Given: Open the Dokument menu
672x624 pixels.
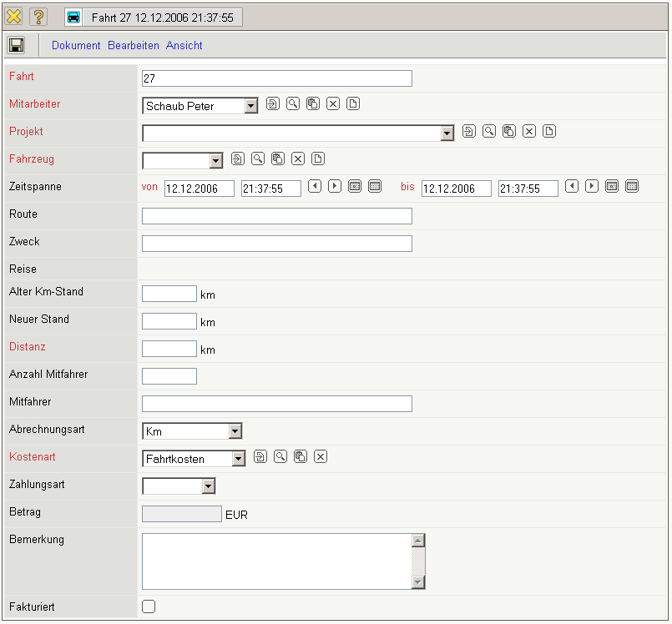Looking at the screenshot, I should point(76,46).
